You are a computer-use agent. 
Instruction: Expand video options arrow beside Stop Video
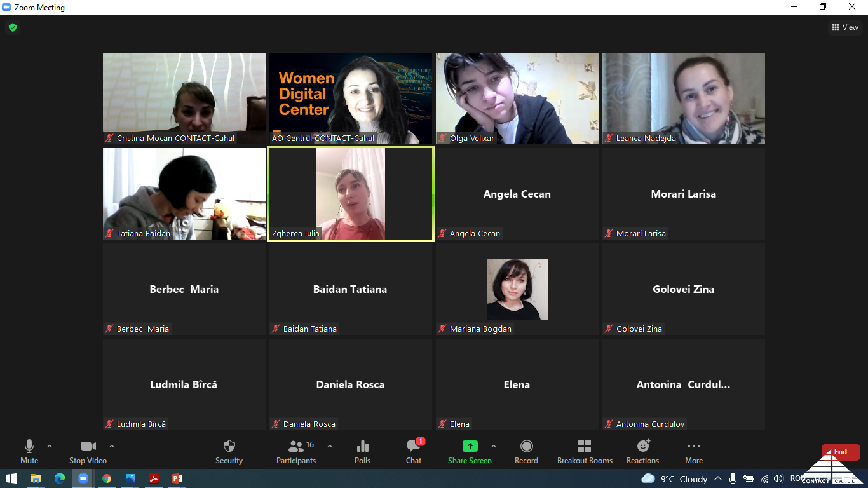[112, 446]
